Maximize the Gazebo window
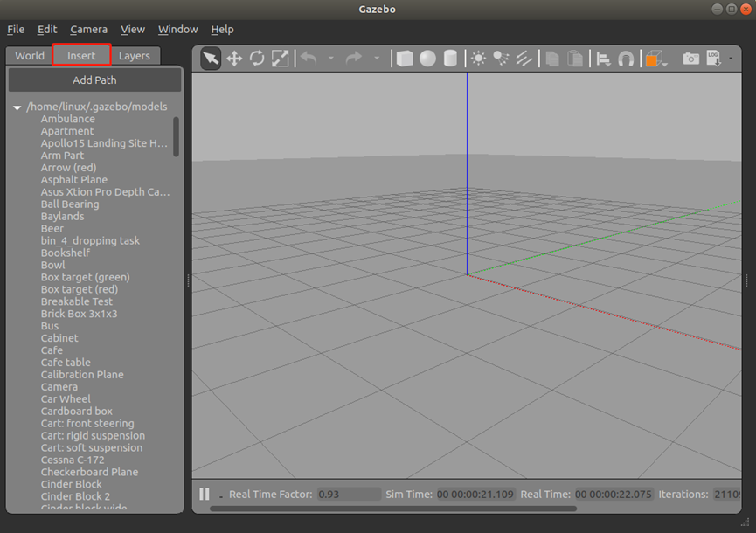Image resolution: width=756 pixels, height=533 pixels. tap(732, 9)
